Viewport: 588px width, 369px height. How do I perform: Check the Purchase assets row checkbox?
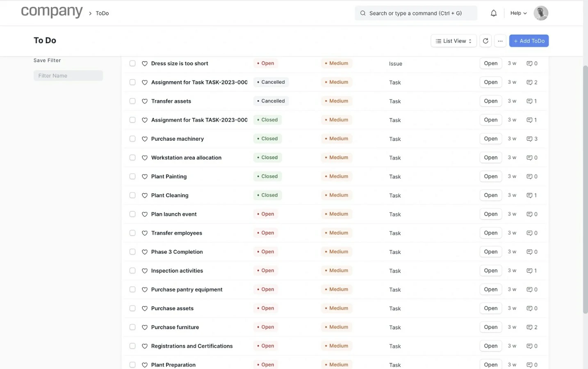point(132,308)
